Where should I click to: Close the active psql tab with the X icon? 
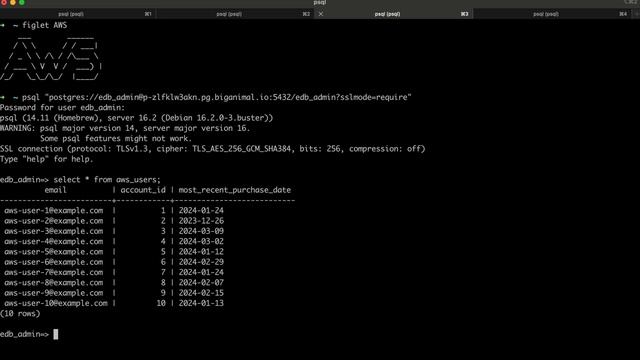coord(321,14)
